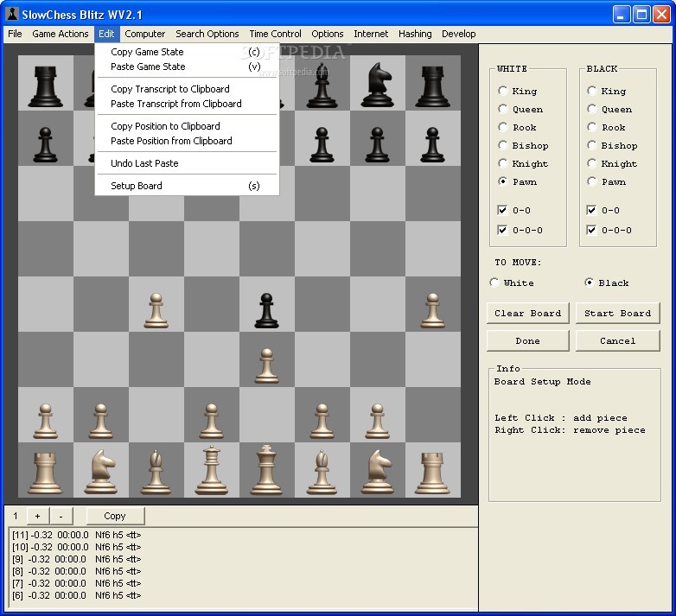Click the white bishop beside the queen
Viewport: 676px width, 616px height.
click(x=156, y=472)
